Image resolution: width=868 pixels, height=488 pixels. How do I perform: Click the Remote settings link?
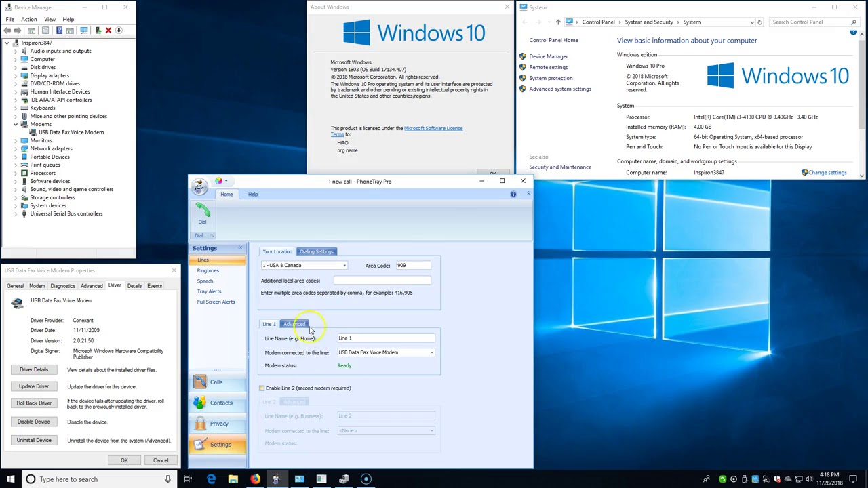tap(549, 68)
